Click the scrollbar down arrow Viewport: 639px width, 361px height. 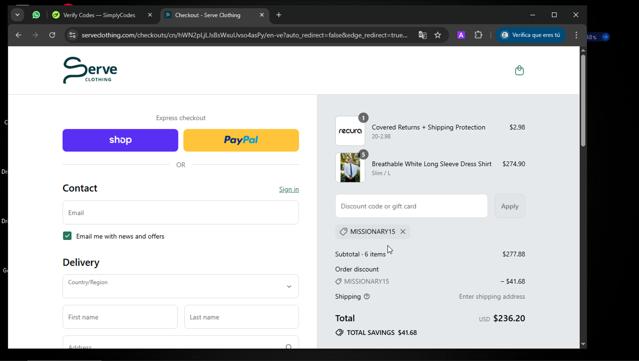click(x=583, y=344)
